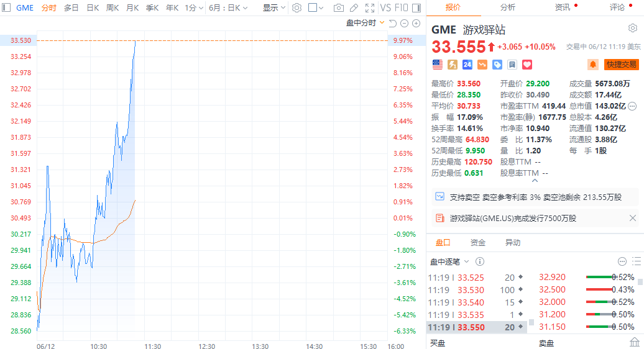644x349 pixels.
Task: Enter fullscreen chart mode
Action: 370,8
